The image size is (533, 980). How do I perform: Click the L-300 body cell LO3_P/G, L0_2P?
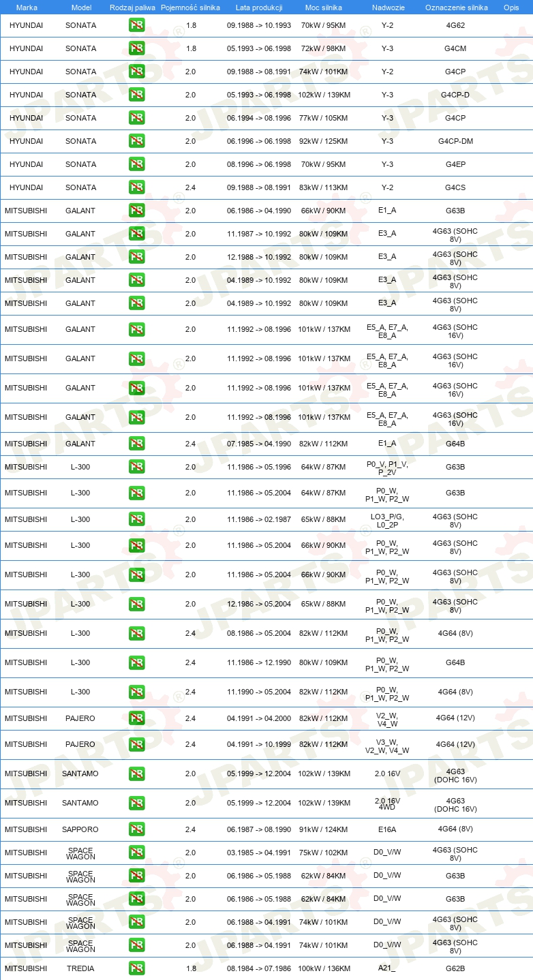pos(387,519)
